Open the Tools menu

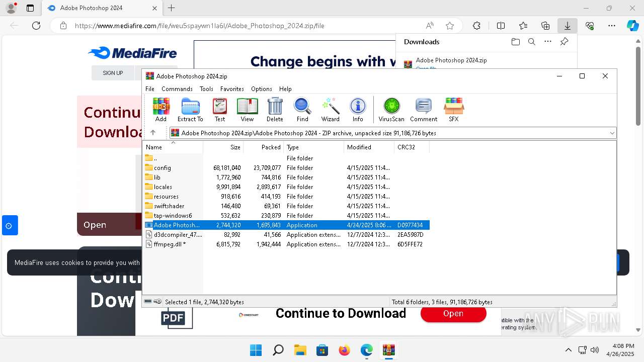tap(206, 88)
